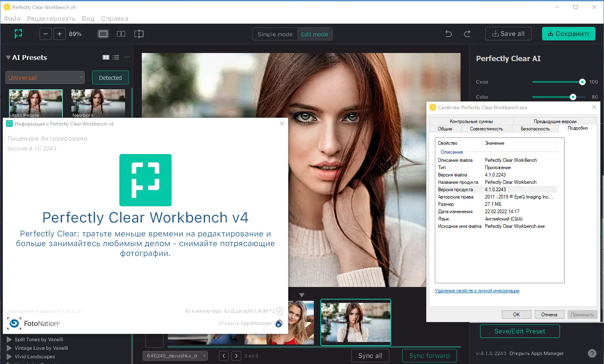604x364 pixels.
Task: Switch to the Совместимость tab in properties
Action: (x=488, y=128)
